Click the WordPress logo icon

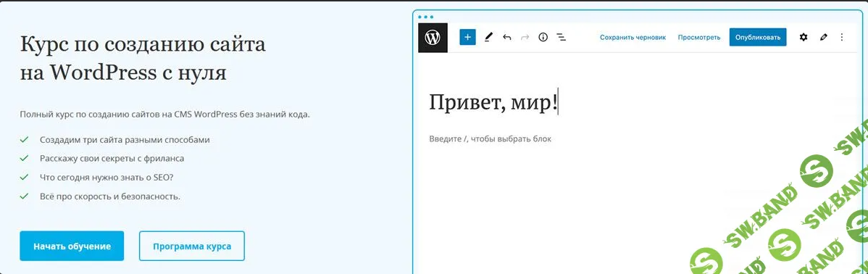[x=433, y=38]
